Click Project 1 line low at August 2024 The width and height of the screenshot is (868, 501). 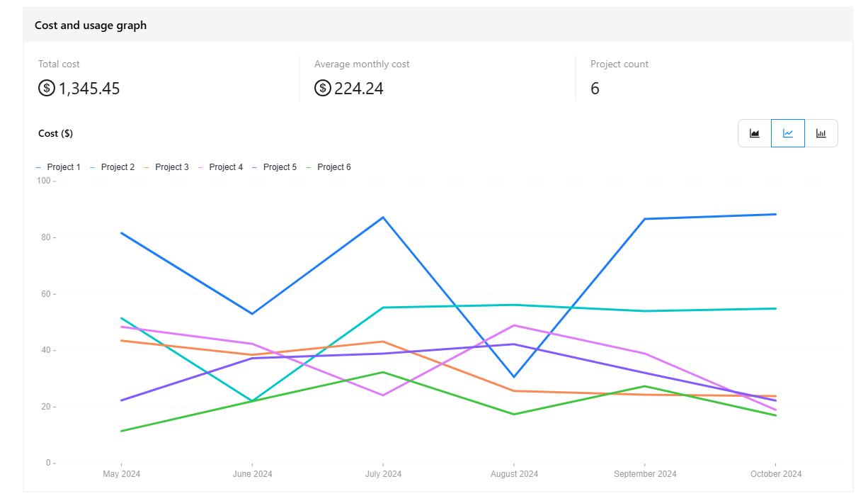click(x=514, y=376)
